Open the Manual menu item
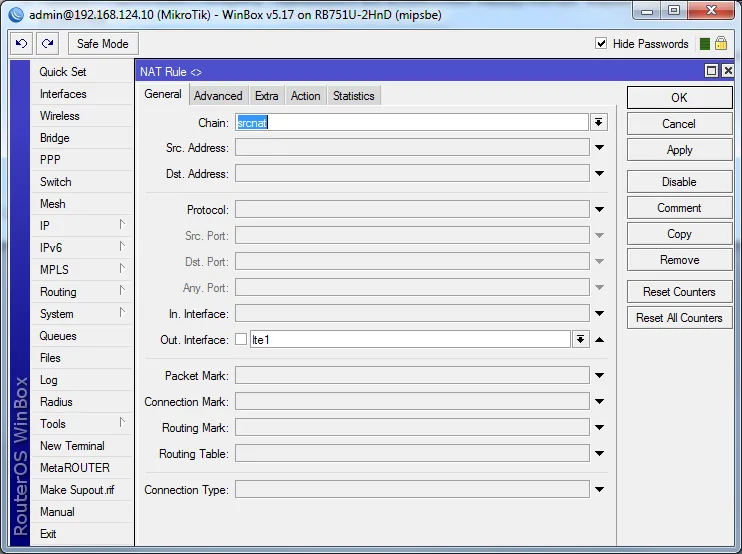The image size is (742, 554). (x=81, y=511)
